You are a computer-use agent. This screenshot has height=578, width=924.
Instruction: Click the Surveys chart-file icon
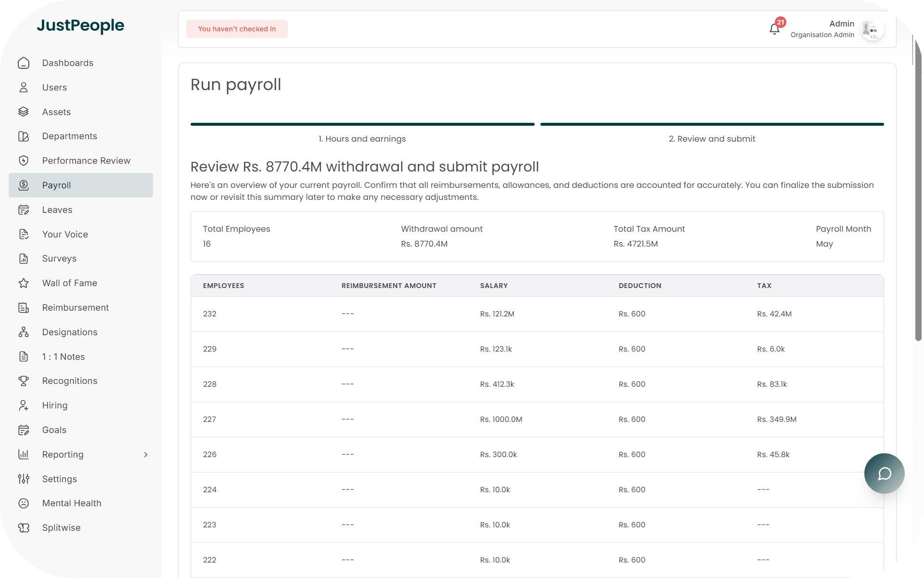pos(24,259)
